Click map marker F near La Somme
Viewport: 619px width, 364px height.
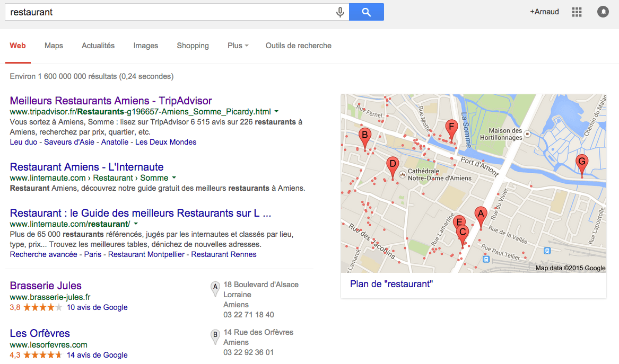tap(451, 128)
